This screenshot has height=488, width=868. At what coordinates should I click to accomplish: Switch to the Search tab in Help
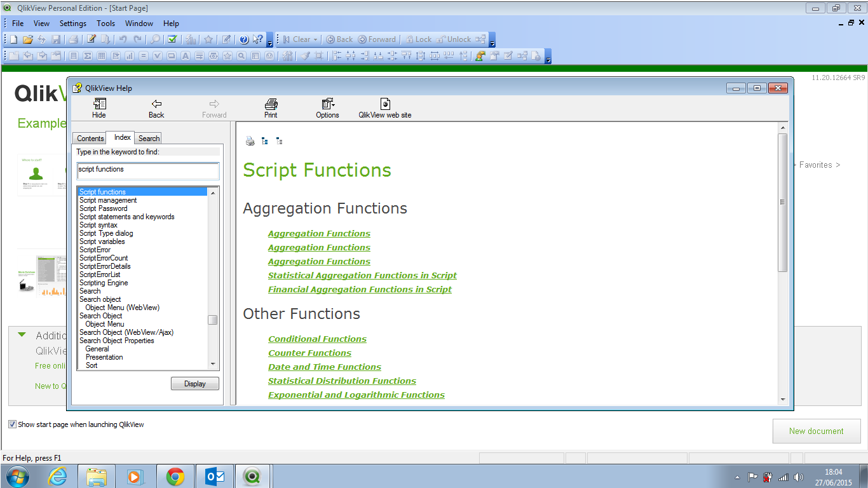(149, 139)
